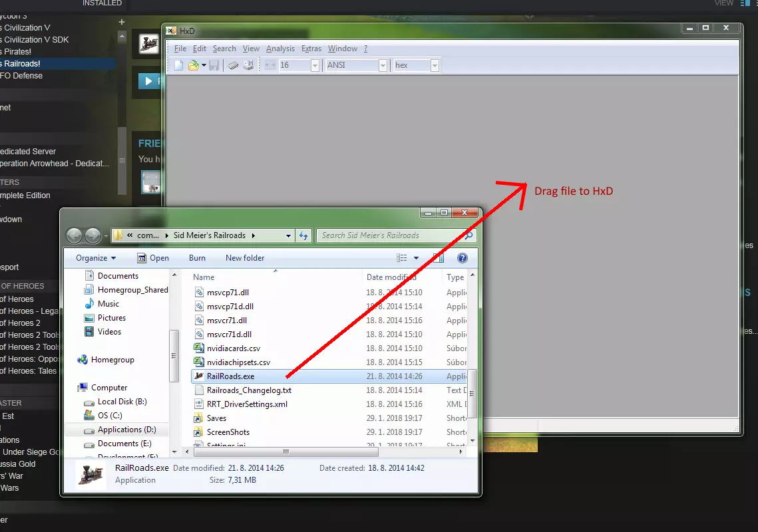Select the Pictures library in navigation pane
The width and height of the screenshot is (758, 532).
click(111, 318)
